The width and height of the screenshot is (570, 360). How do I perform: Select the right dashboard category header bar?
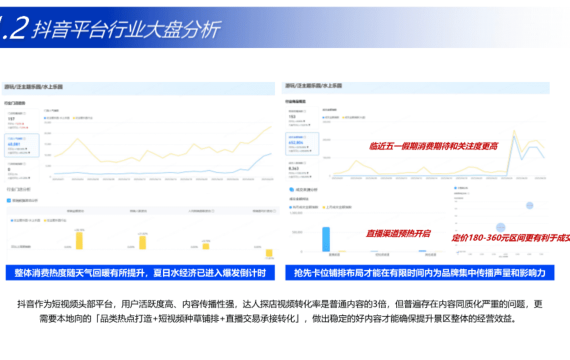click(416, 87)
